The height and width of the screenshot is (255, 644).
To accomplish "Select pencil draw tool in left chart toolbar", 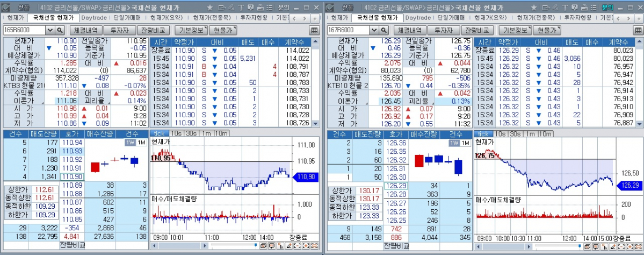I will coord(289,246).
